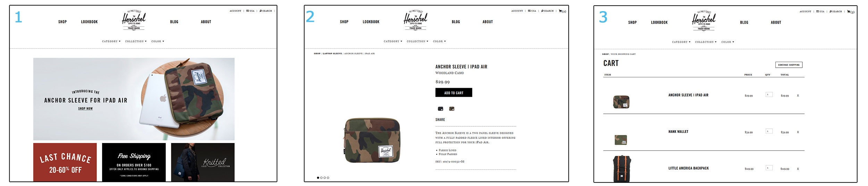Open the Lookbook menu on screen 1

[89, 22]
